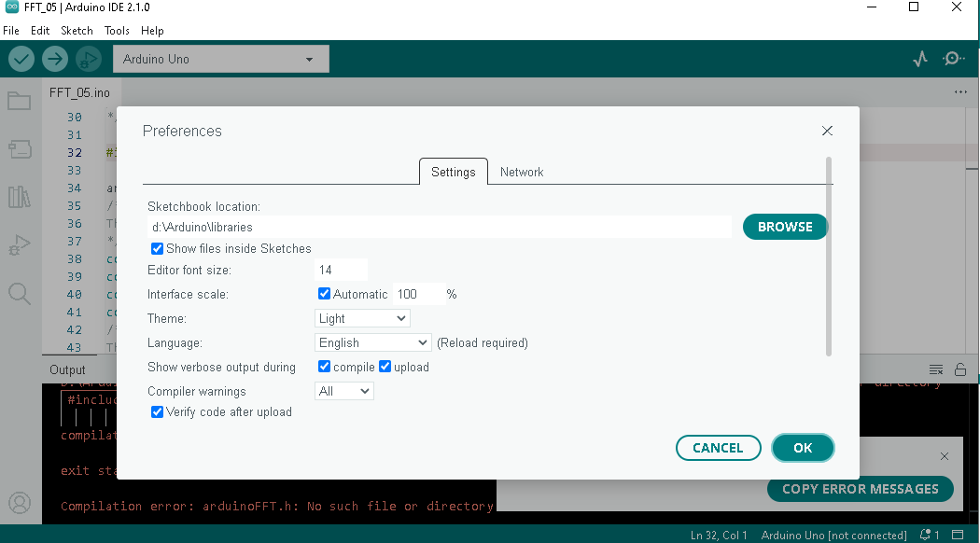Click the Editor font size input field
The image size is (980, 543).
(x=341, y=269)
